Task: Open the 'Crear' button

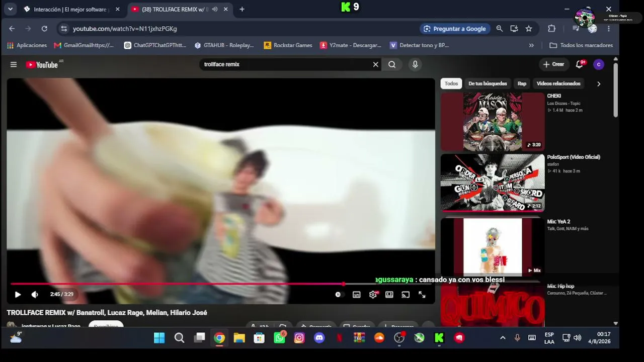Action: point(553,64)
